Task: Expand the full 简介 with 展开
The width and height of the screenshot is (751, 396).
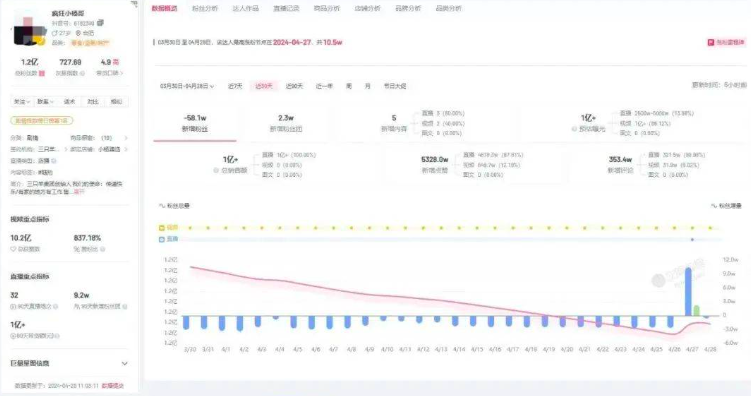Action: (79, 192)
